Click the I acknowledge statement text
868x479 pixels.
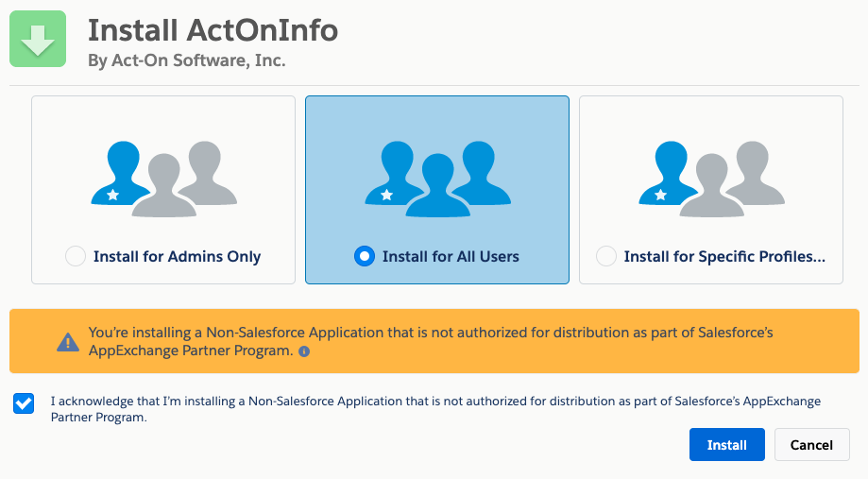coord(435,409)
